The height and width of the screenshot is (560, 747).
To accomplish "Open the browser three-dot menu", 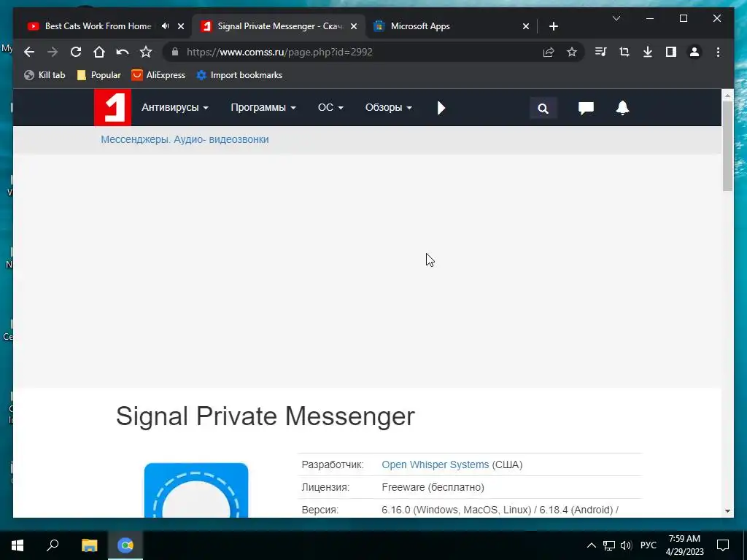I will 718,52.
